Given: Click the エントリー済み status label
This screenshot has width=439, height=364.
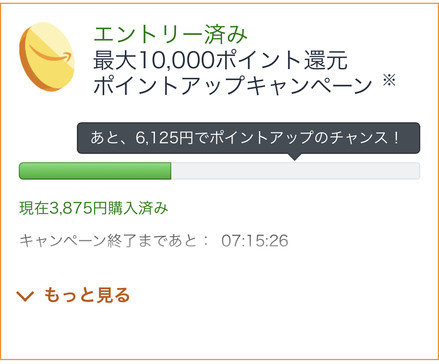Looking at the screenshot, I should pyautogui.click(x=170, y=35).
